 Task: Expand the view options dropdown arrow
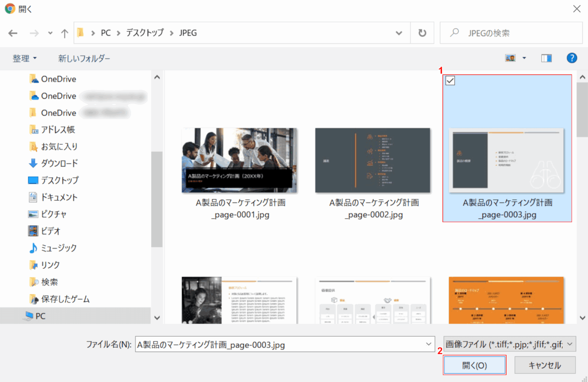point(525,58)
